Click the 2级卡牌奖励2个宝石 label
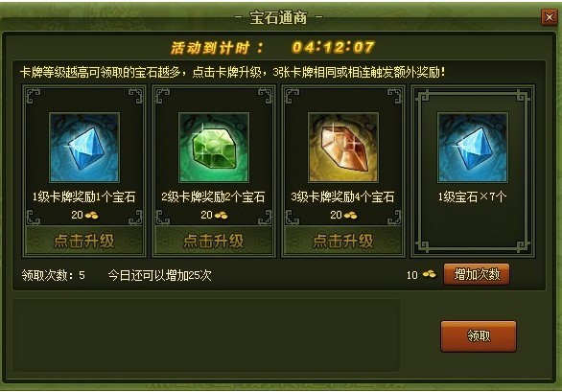 coord(213,196)
